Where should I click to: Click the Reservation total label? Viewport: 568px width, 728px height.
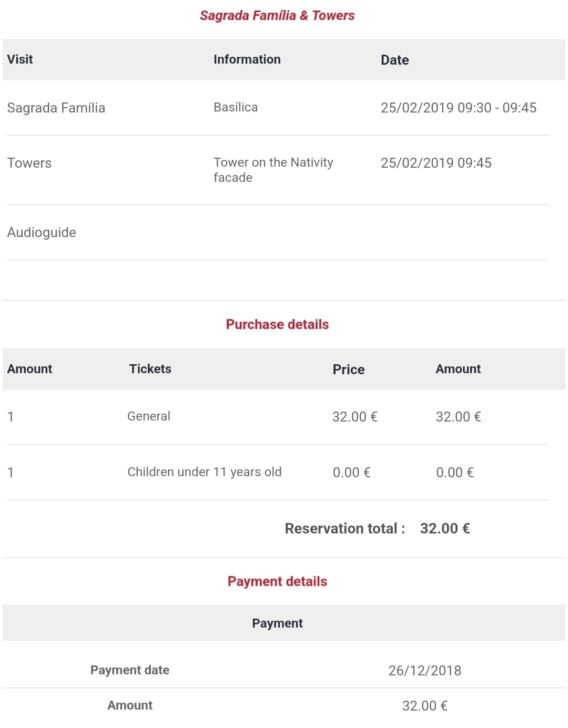coord(344,528)
